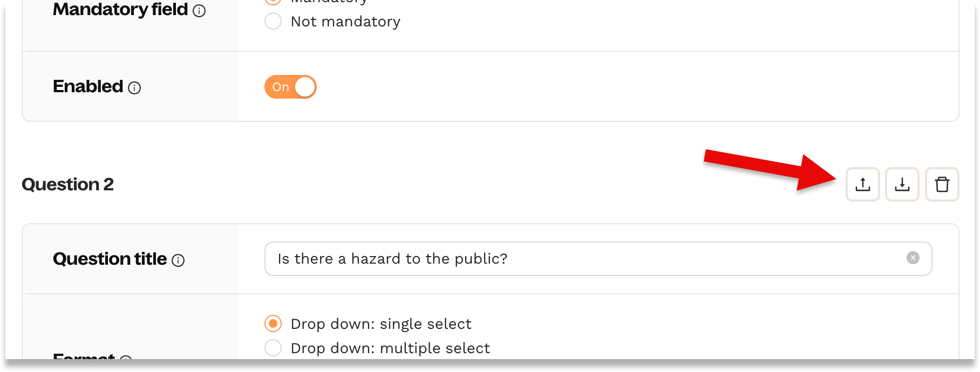Click the Enabled label text

[88, 86]
